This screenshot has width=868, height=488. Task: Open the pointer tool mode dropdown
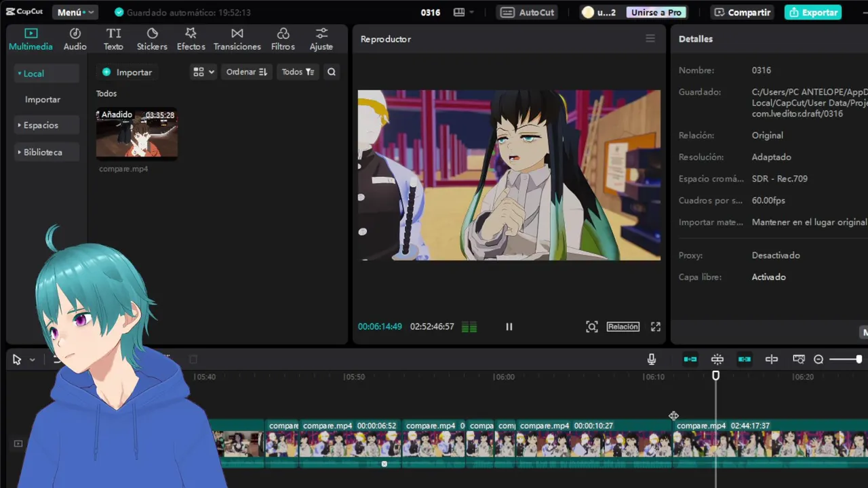pyautogui.click(x=32, y=360)
